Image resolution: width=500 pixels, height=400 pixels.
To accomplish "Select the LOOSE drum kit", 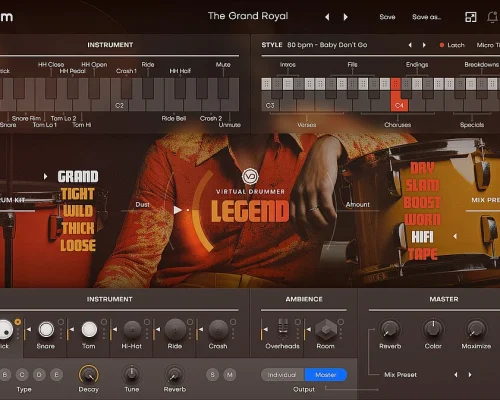I will (78, 246).
